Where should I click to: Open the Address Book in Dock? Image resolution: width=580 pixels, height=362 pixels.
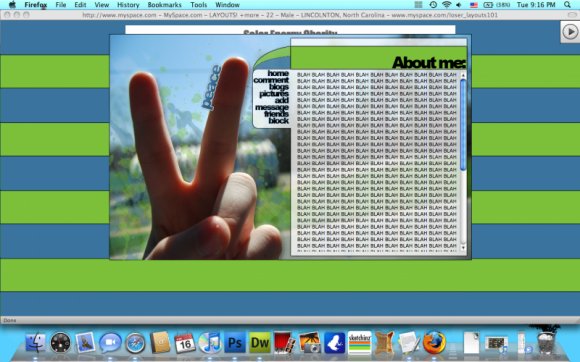[x=160, y=342]
